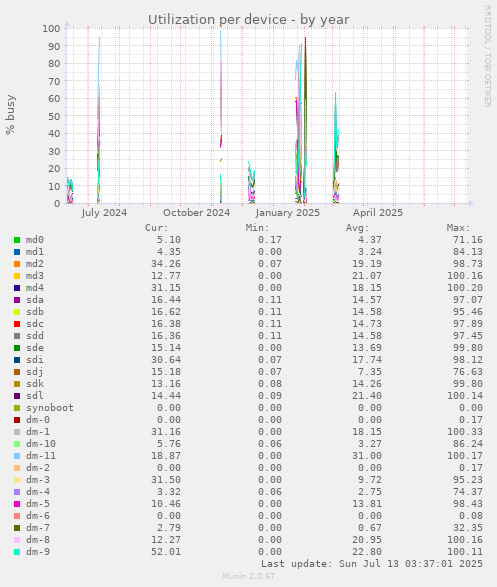Viewport: 497px width, 587px height.
Task: Click the 'dm-6' legend label
Action: (x=38, y=516)
